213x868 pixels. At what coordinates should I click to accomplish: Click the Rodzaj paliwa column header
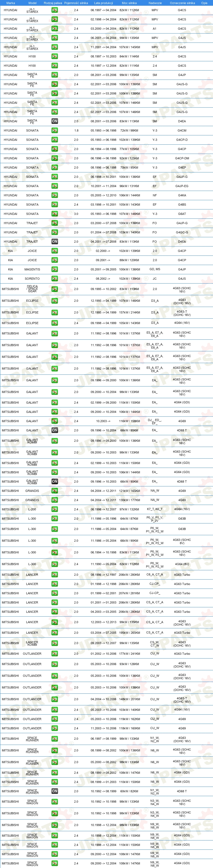click(53, 3)
